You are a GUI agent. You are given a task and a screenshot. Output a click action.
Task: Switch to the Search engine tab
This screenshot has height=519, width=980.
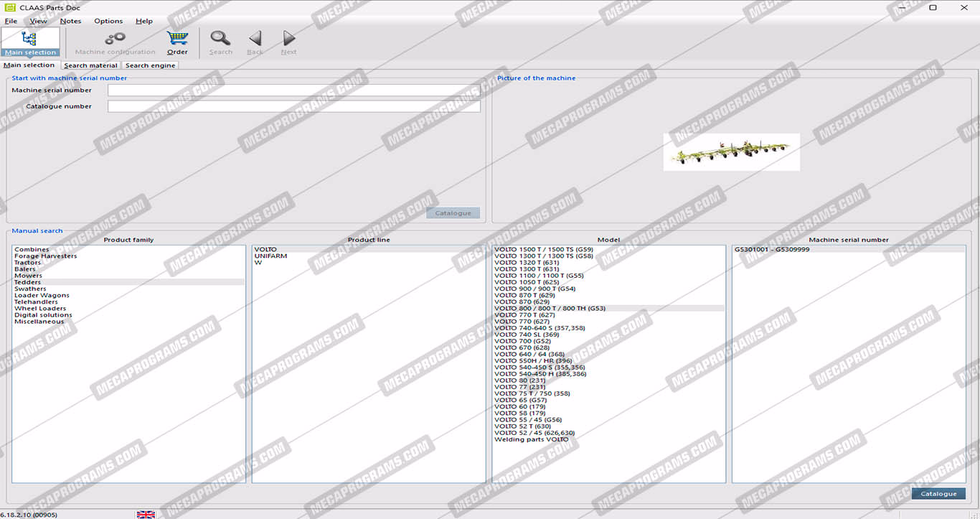pyautogui.click(x=150, y=65)
